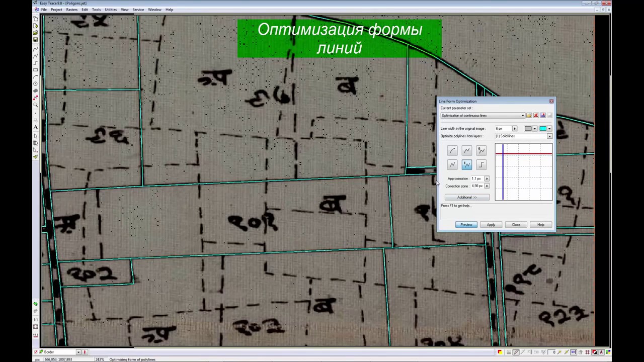Viewport: 644px width, 362px height.
Task: Toggle the blue snap-to-end status bar button
Action: tap(573, 352)
